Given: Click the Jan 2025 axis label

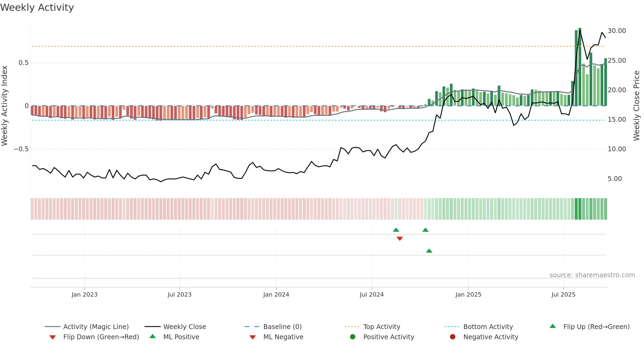Looking at the screenshot, I should 468,294.
